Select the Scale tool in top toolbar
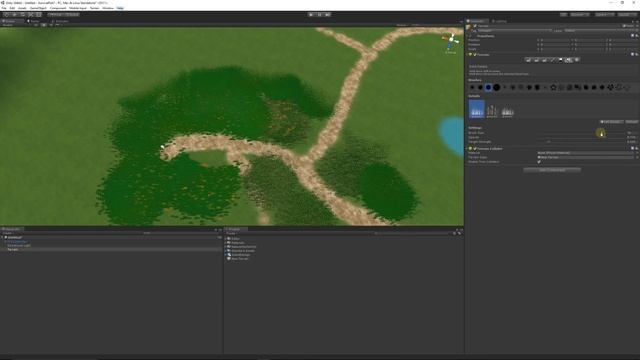 [31, 15]
